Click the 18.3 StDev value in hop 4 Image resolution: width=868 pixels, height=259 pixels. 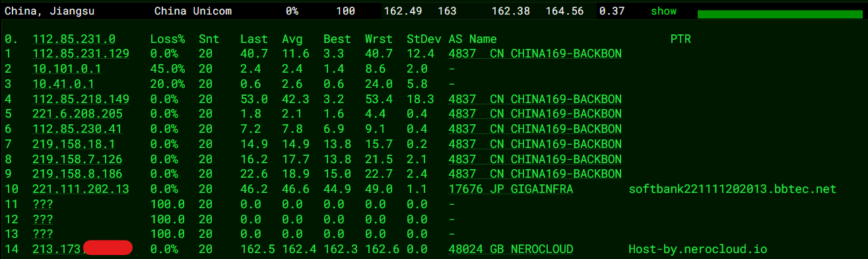420,99
